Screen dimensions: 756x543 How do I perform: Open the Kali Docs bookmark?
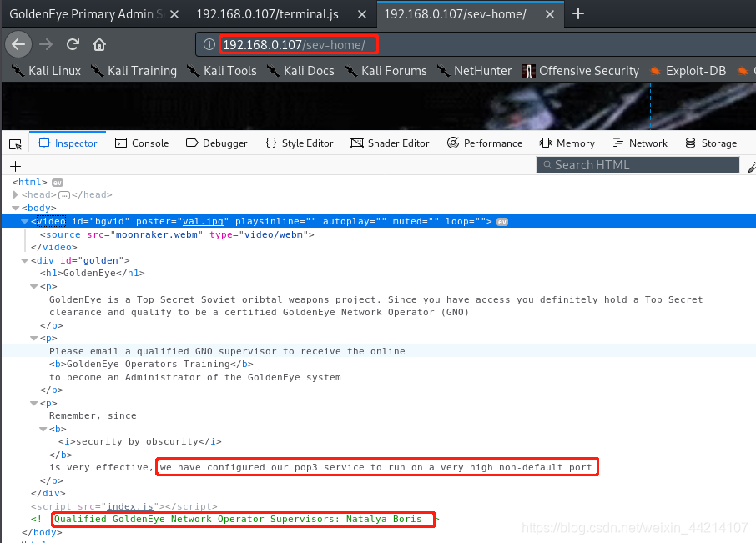(x=301, y=71)
